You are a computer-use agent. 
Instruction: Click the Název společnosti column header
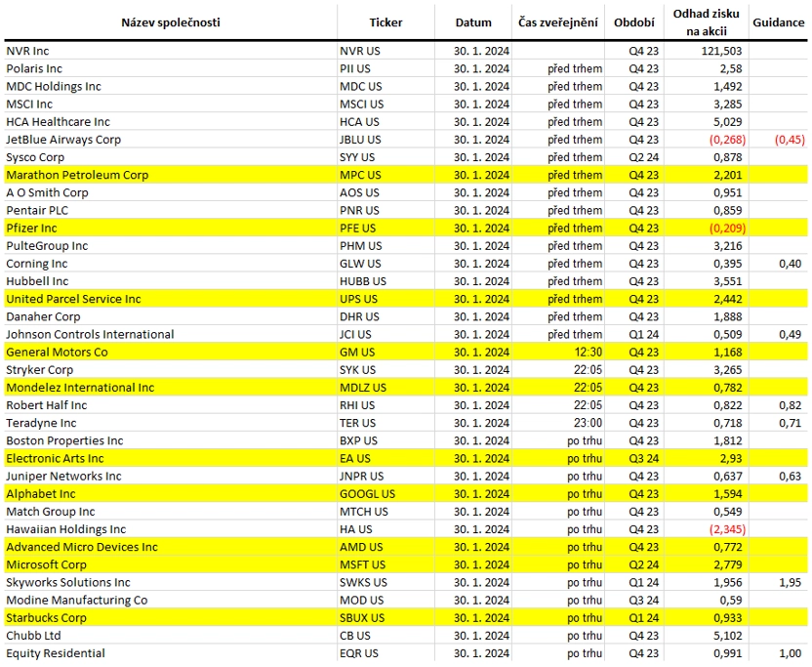[171, 22]
